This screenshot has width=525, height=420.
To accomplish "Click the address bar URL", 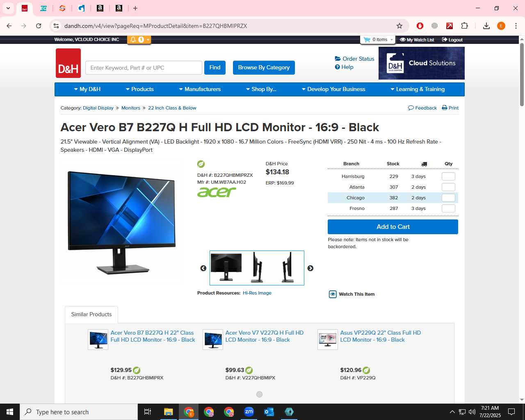I will pos(156,26).
